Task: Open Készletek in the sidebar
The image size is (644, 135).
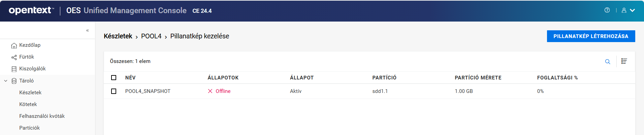Action: [x=30, y=93]
